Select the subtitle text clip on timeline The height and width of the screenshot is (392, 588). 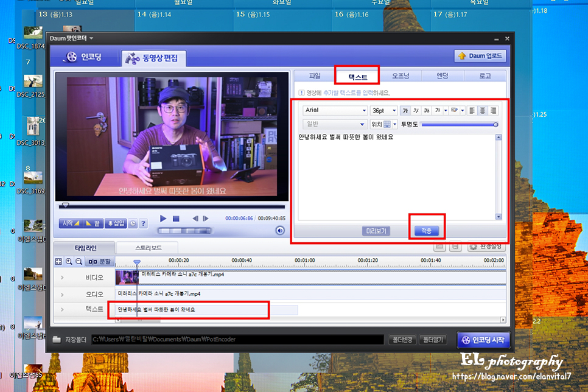click(x=206, y=310)
